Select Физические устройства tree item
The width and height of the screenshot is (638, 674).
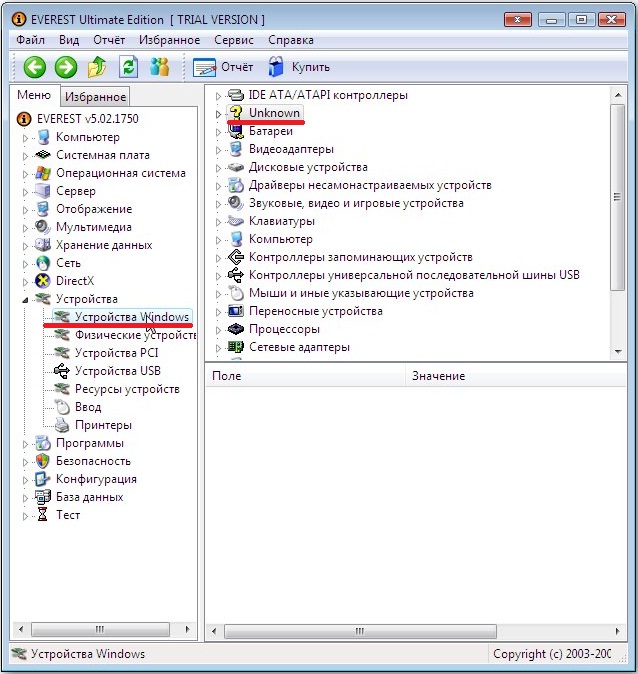[x=135, y=335]
